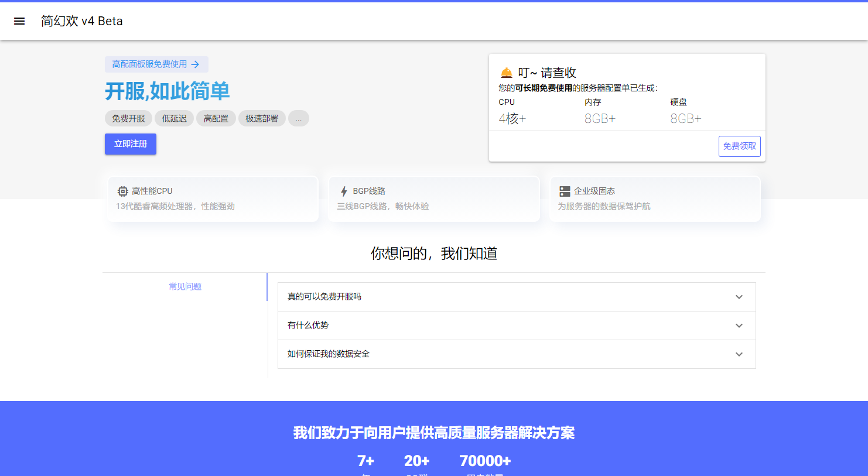This screenshot has height=476, width=868.
Task: Switch to the 常见问题 tab
Action: (x=184, y=286)
